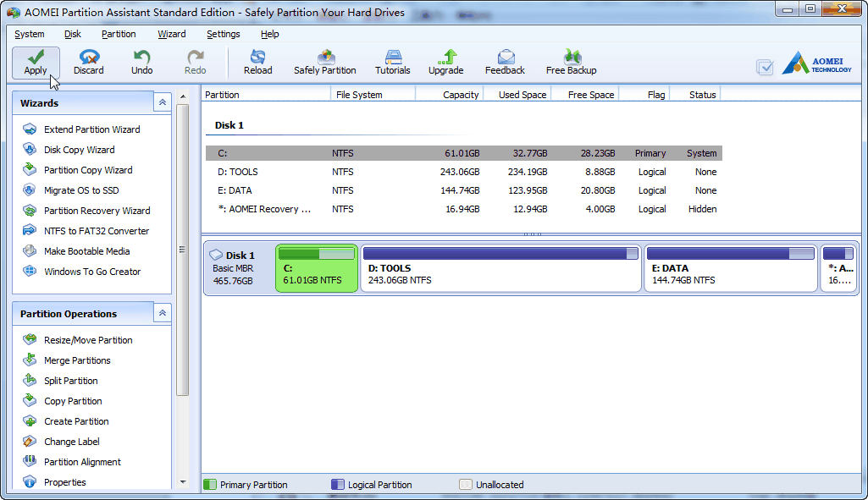Click Logical Partition legend swatch
The image size is (868, 500).
(x=338, y=485)
